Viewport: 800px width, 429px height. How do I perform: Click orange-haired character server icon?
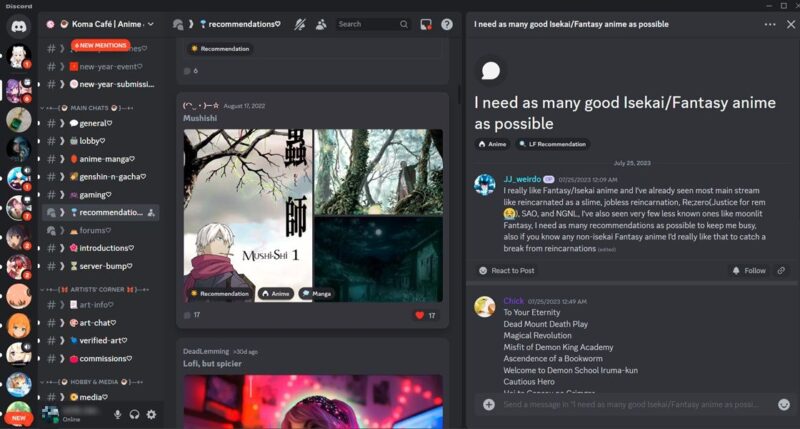(x=19, y=325)
